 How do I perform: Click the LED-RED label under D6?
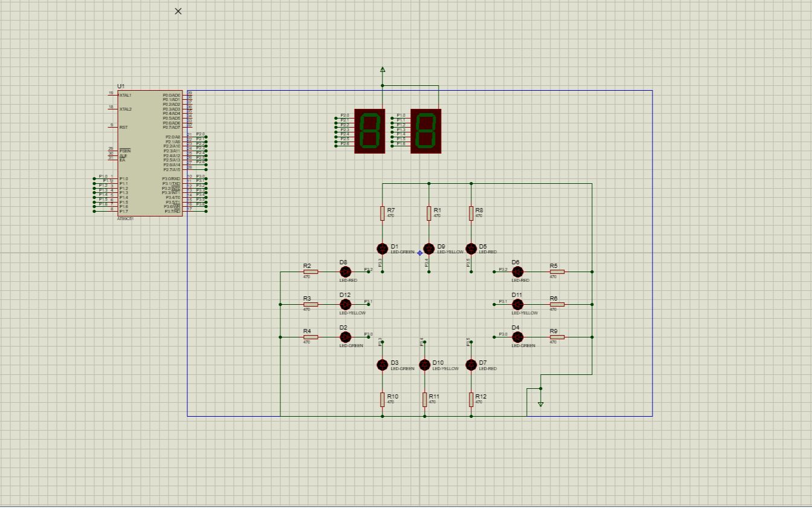pyautogui.click(x=520, y=281)
